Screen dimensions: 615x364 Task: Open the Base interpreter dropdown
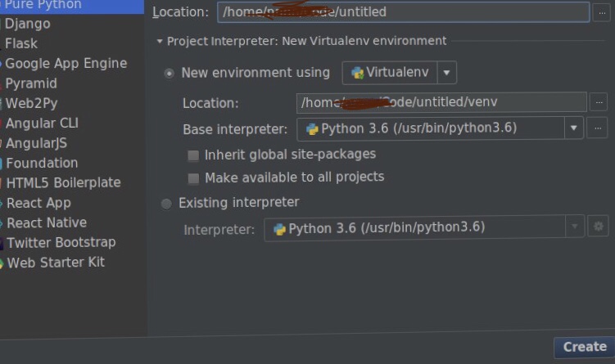[573, 128]
